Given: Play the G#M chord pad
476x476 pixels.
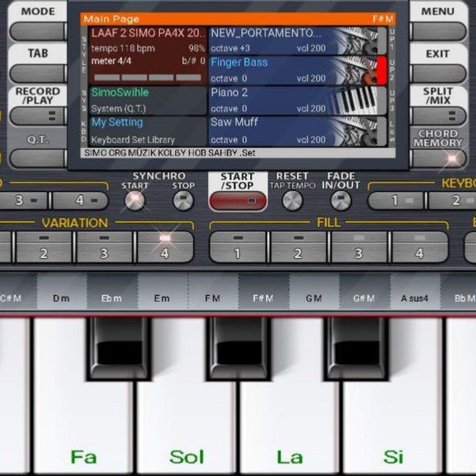Looking at the screenshot, I should pos(364,292).
